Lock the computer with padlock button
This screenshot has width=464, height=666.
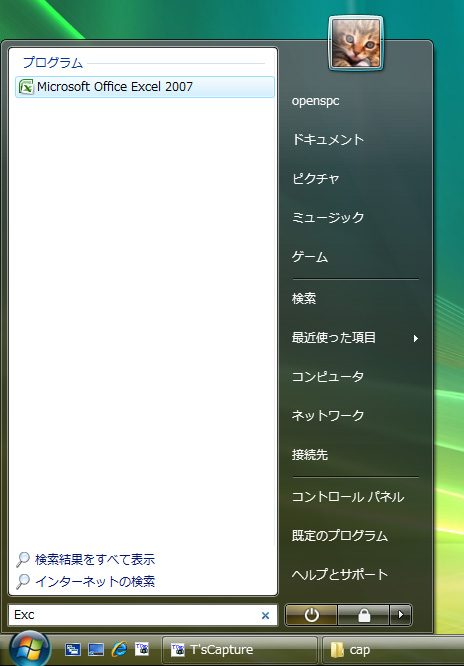pyautogui.click(x=364, y=615)
